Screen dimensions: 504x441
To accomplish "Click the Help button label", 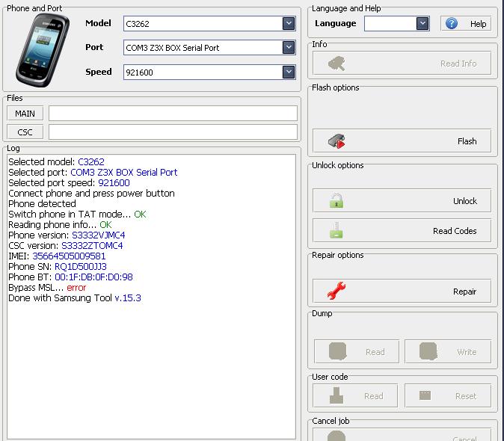I will tap(478, 24).
